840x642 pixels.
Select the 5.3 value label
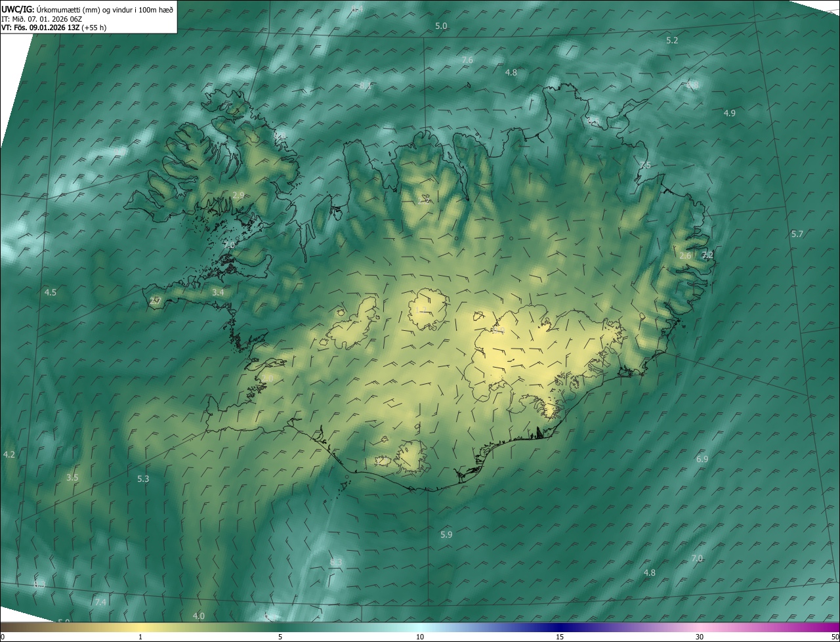143,479
